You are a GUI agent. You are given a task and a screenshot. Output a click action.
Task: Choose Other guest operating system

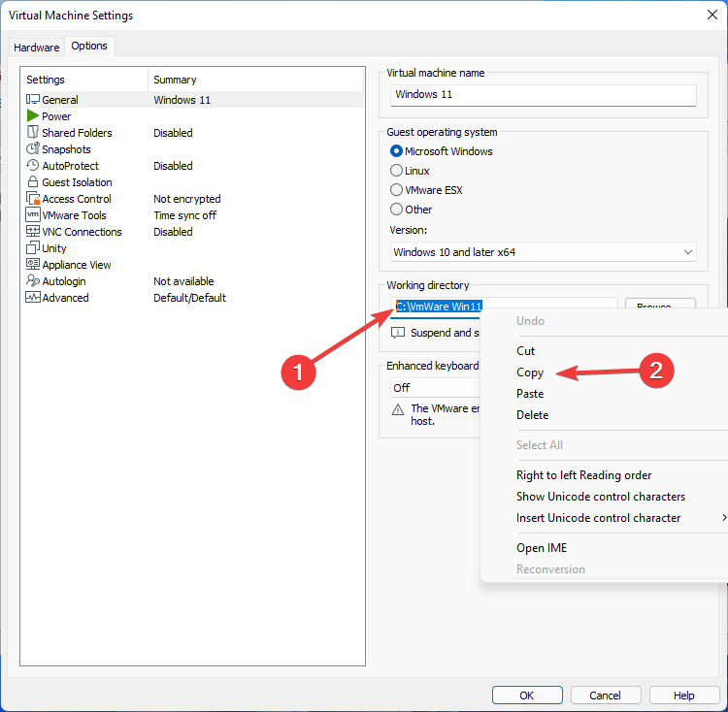[396, 210]
